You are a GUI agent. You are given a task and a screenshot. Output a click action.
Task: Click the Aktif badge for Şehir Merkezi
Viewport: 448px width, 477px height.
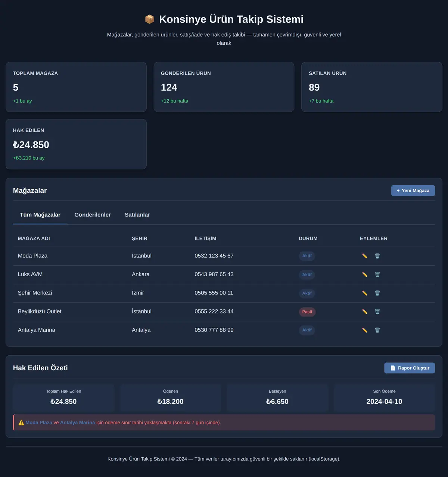point(307,293)
